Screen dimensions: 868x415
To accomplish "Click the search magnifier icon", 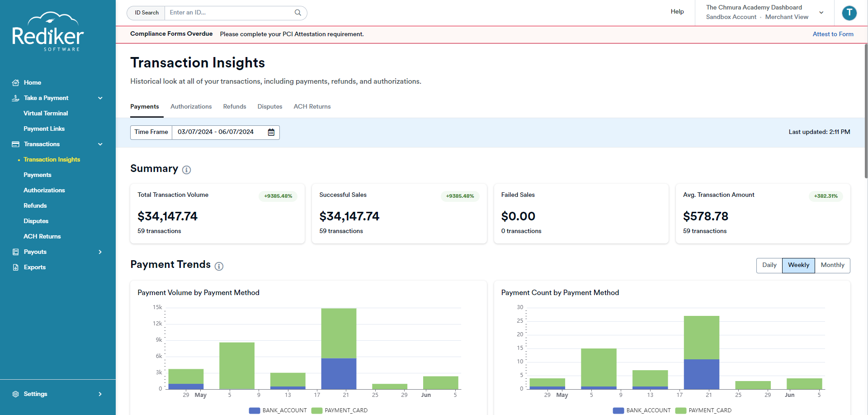I will pyautogui.click(x=297, y=13).
